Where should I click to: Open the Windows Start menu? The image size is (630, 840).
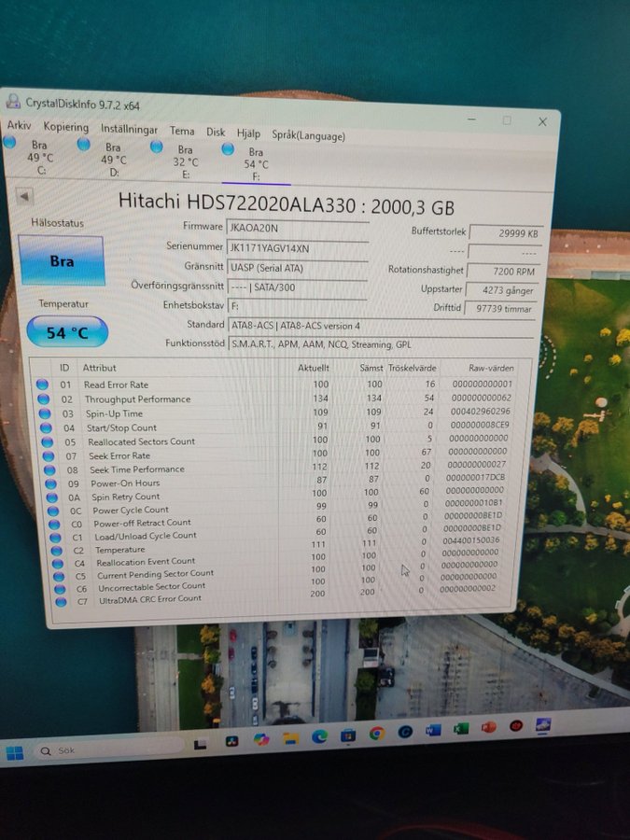pyautogui.click(x=14, y=752)
